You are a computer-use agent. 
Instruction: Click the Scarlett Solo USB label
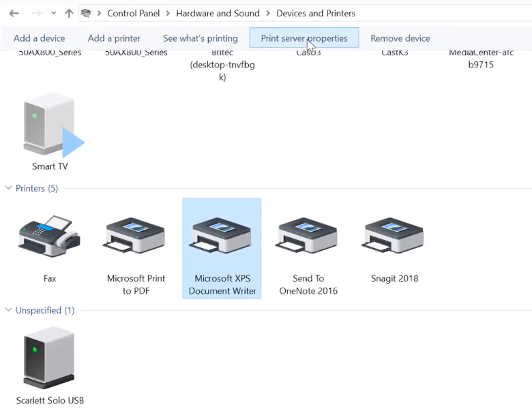click(50, 400)
